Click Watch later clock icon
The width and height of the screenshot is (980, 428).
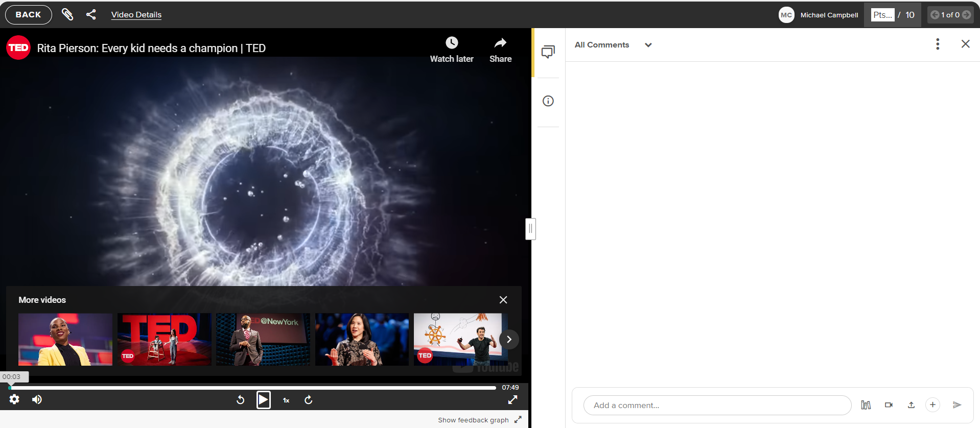click(x=452, y=42)
